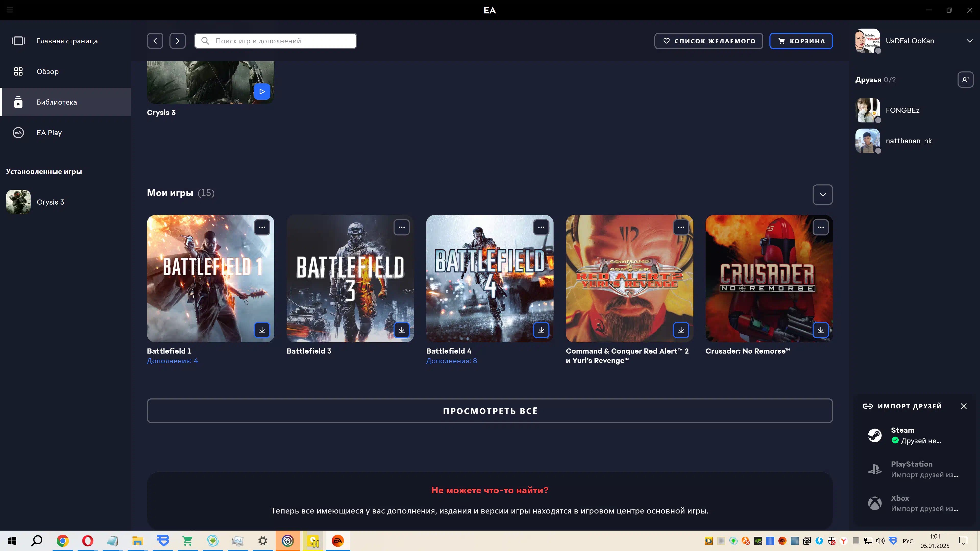This screenshot has width=980, height=551.
Task: Open volume control in system tray
Action: 880,541
